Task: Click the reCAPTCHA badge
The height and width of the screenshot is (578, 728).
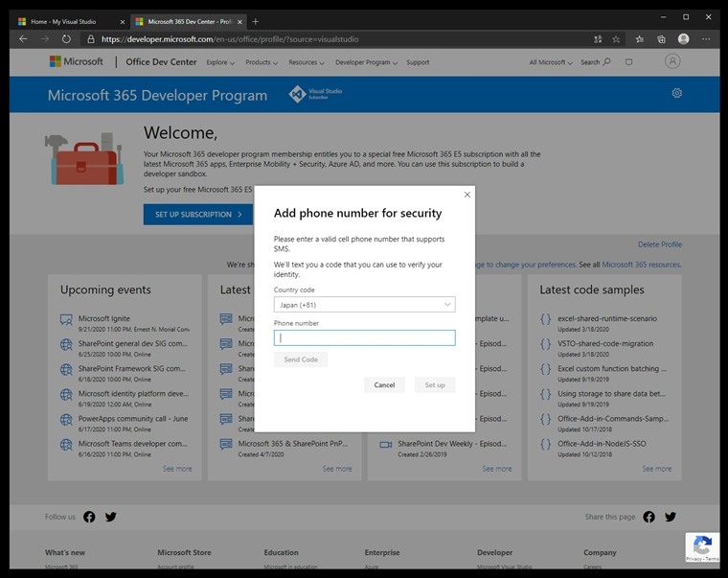Action: click(x=702, y=547)
